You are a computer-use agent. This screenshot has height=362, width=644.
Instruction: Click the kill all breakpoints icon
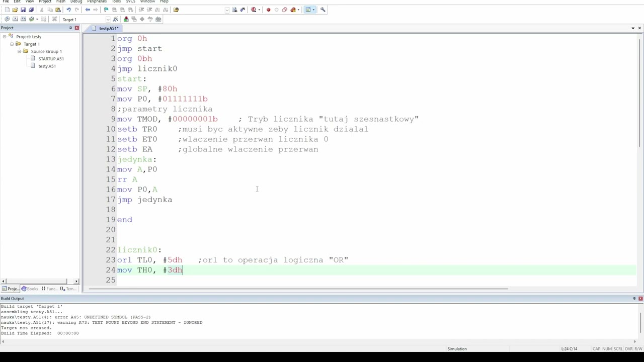point(293,10)
